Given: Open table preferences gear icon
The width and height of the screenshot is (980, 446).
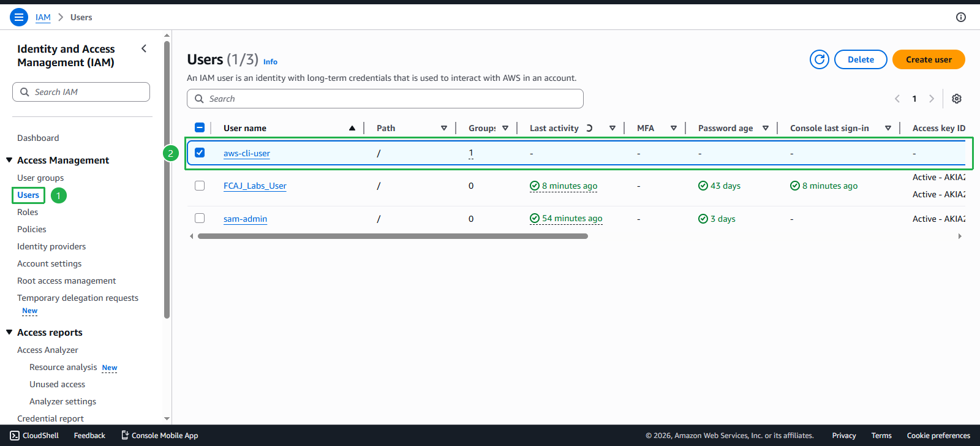Looking at the screenshot, I should [x=957, y=99].
